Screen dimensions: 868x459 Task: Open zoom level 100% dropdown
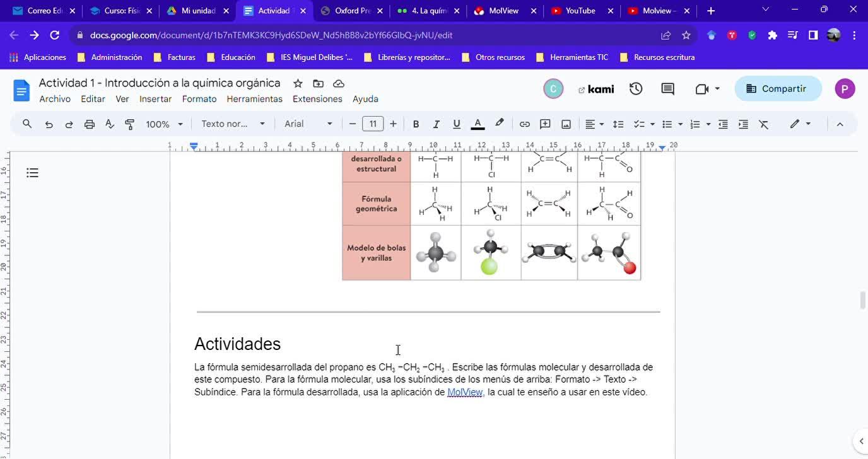pyautogui.click(x=165, y=124)
